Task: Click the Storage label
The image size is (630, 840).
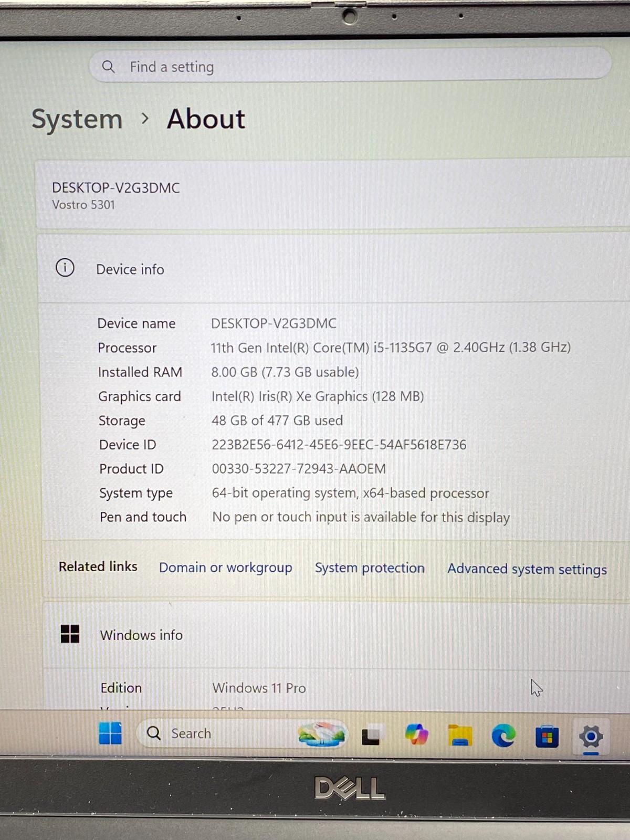Action: 122,421
